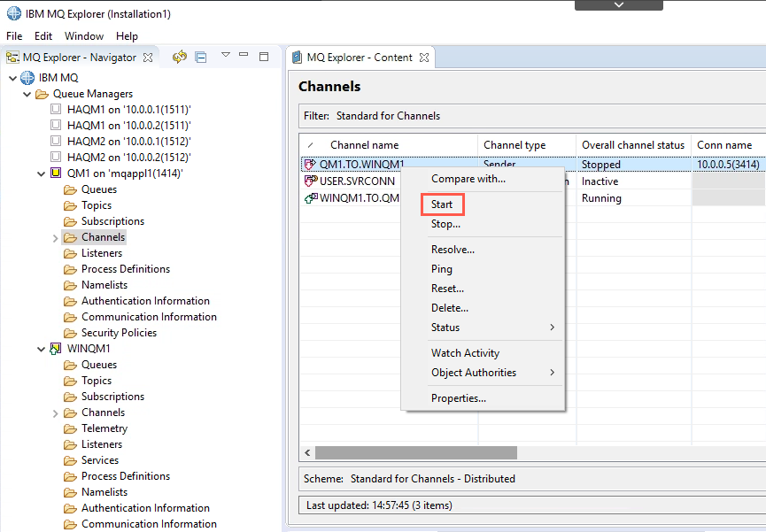Screen dimensions: 766x532
Task: Click the USER.SVRCONN channel icon
Action: pos(310,181)
